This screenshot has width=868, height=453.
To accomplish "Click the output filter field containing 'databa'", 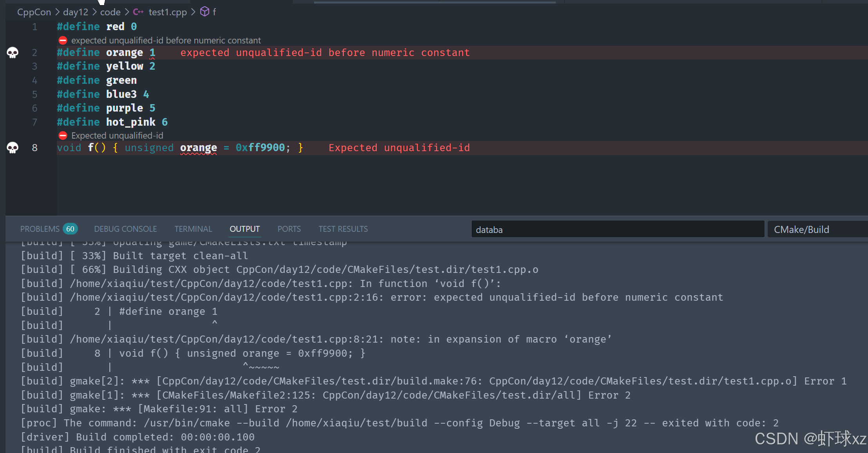I will (x=617, y=229).
